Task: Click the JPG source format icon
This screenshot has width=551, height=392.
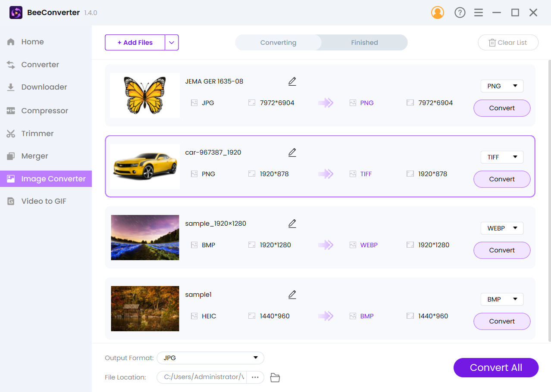Action: pos(194,103)
